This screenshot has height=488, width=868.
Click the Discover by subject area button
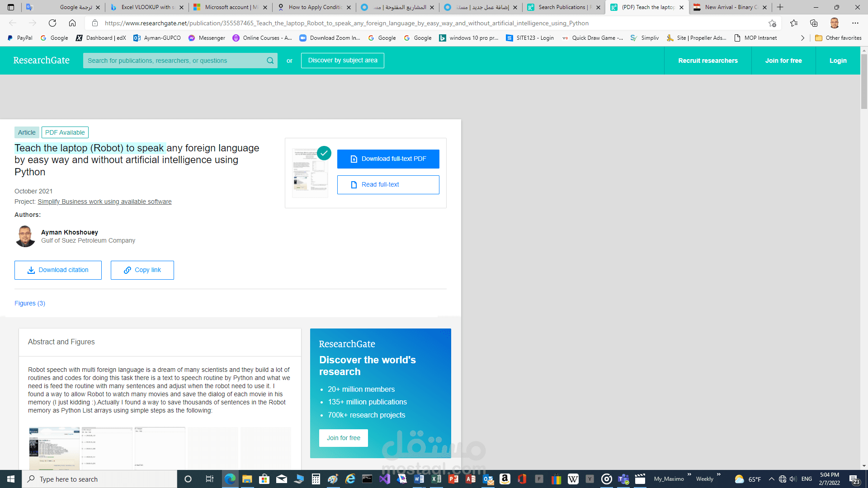(x=342, y=60)
